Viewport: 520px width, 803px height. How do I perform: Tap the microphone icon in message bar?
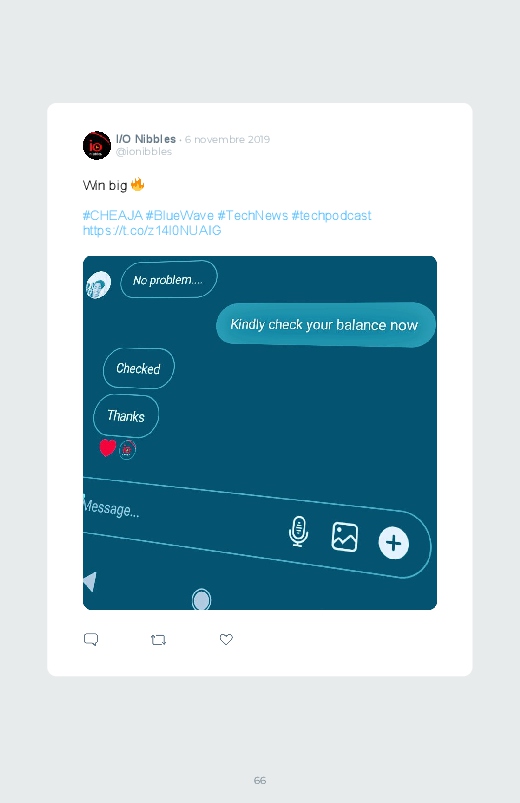[298, 531]
